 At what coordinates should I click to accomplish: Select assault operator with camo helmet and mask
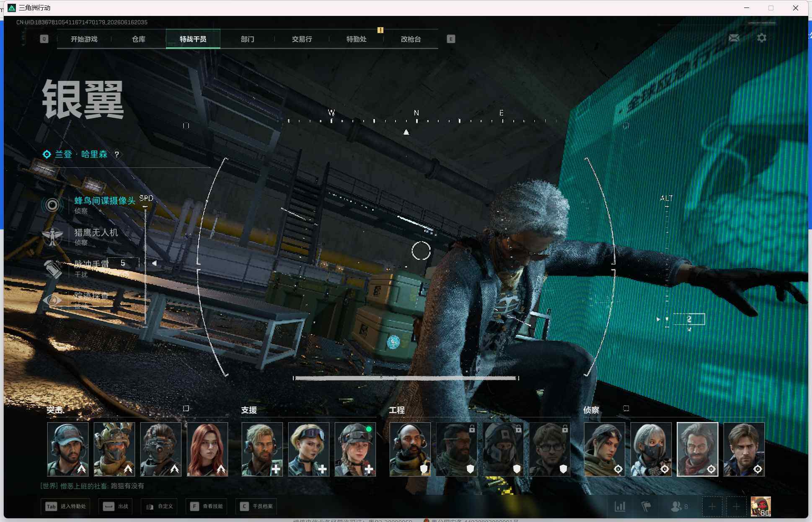click(114, 449)
